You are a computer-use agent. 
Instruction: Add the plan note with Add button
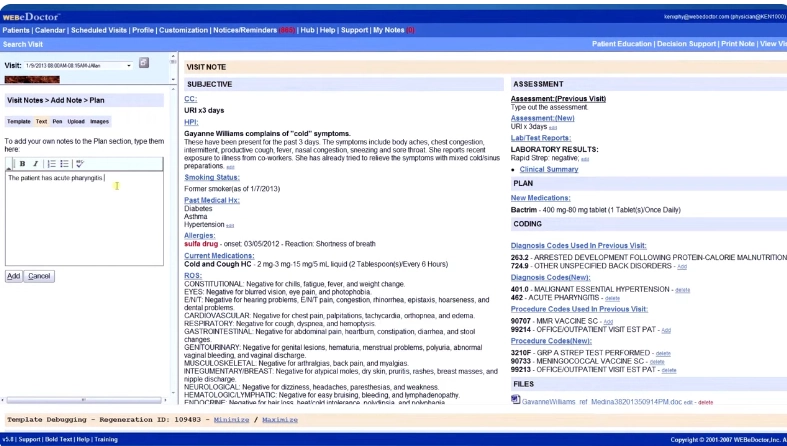pyautogui.click(x=14, y=276)
